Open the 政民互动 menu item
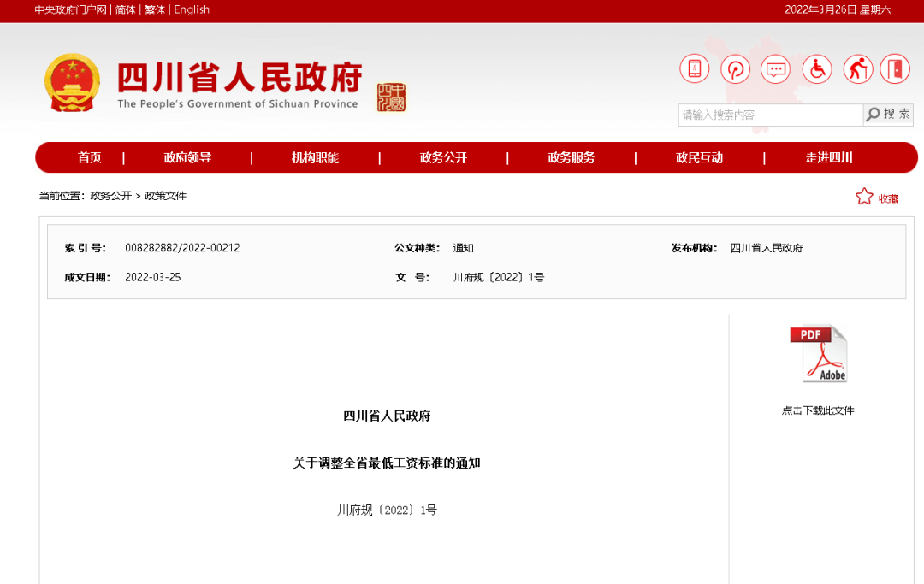 click(699, 157)
